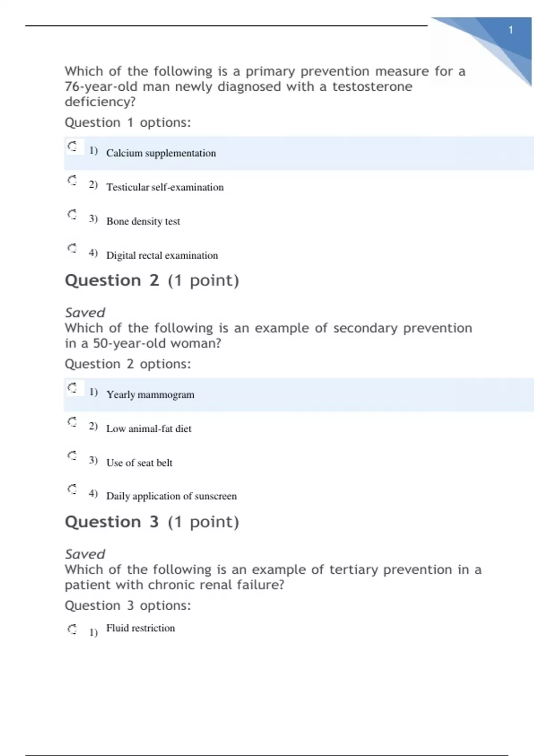Click the Question 3 (1 point) heading

point(152,522)
